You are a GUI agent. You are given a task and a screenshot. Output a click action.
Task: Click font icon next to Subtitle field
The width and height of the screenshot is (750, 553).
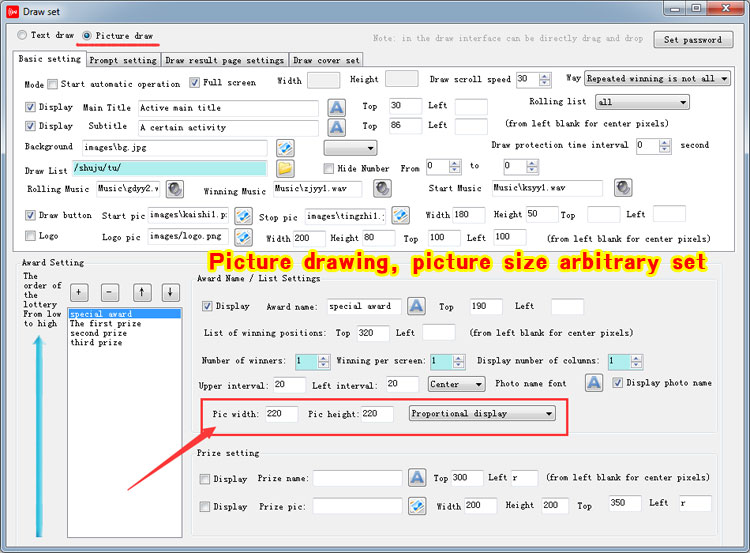[337, 127]
